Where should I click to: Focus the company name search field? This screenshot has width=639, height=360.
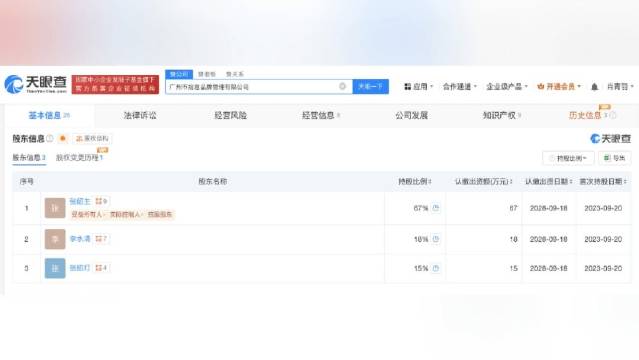click(x=253, y=87)
